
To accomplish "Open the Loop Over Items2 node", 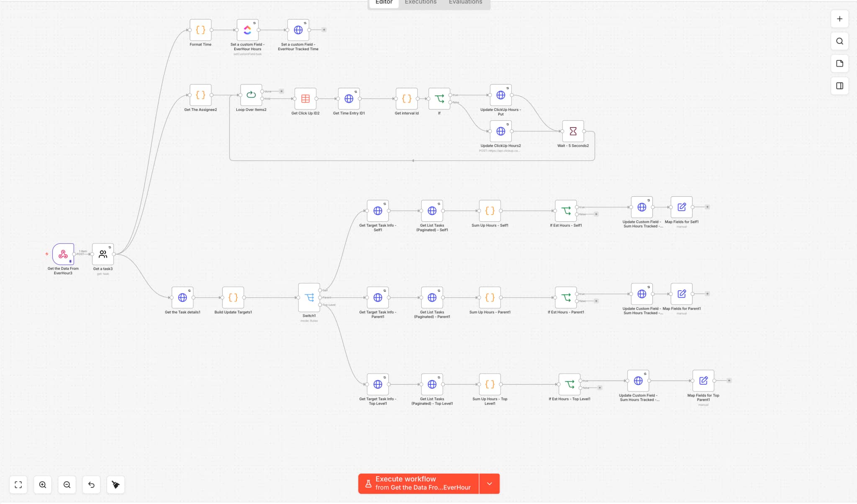I will coord(251,95).
